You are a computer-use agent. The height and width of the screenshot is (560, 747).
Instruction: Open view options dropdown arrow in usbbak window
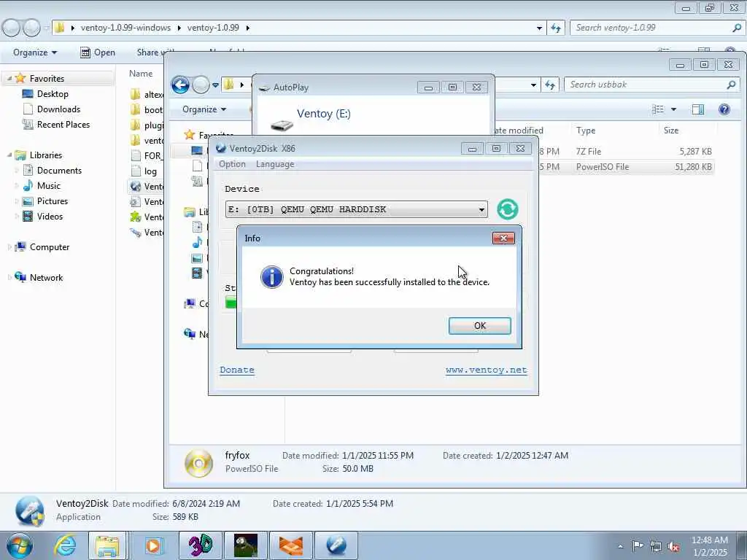pyautogui.click(x=673, y=109)
